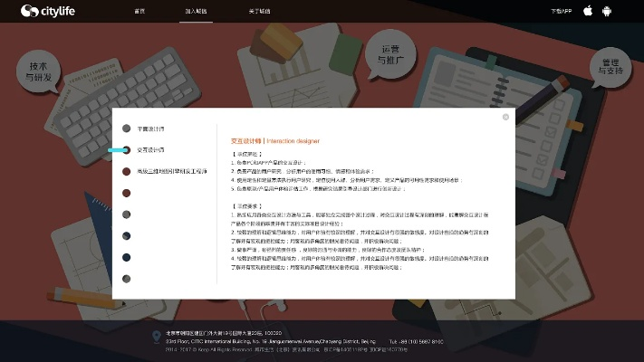Download the app via Apple icon
This screenshot has width=644, height=362.
pyautogui.click(x=588, y=11)
